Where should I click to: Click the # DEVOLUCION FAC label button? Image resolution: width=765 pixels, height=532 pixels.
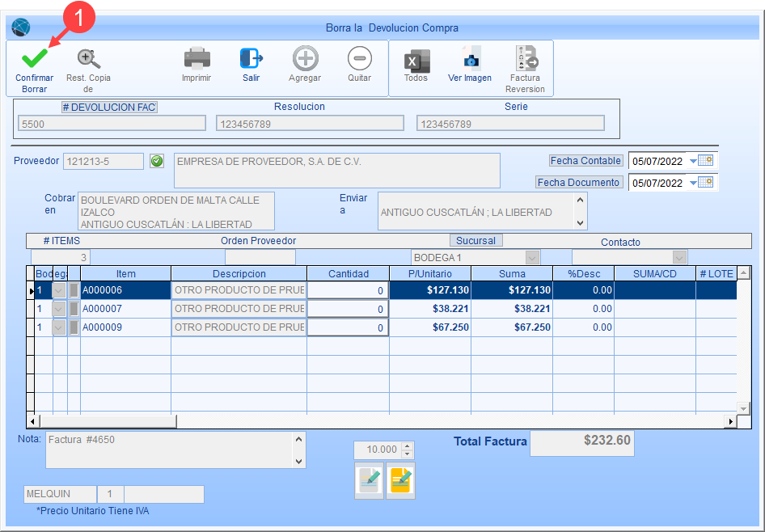[109, 108]
